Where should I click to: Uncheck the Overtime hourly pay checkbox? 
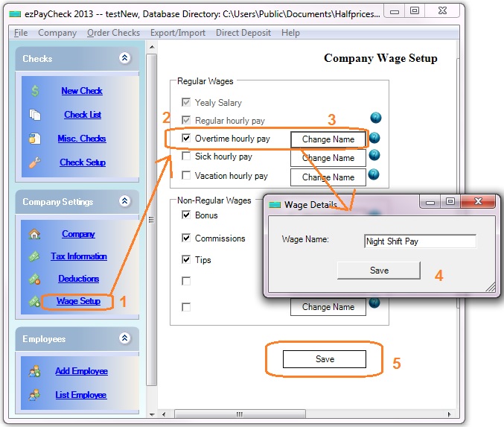point(187,139)
